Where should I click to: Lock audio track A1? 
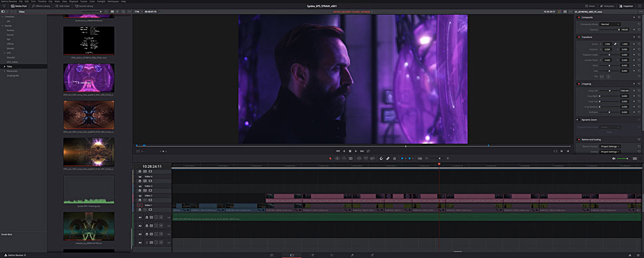tap(147, 217)
